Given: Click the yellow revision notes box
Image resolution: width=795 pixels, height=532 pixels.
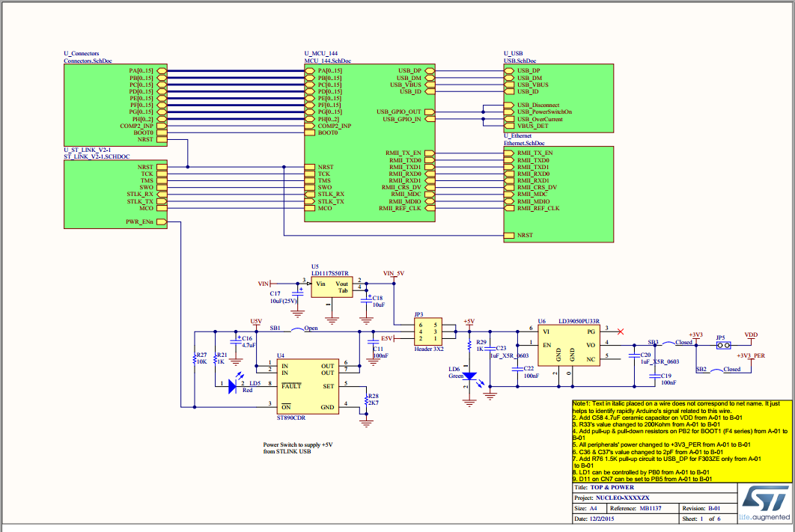Looking at the screenshot, I should click(x=681, y=441).
